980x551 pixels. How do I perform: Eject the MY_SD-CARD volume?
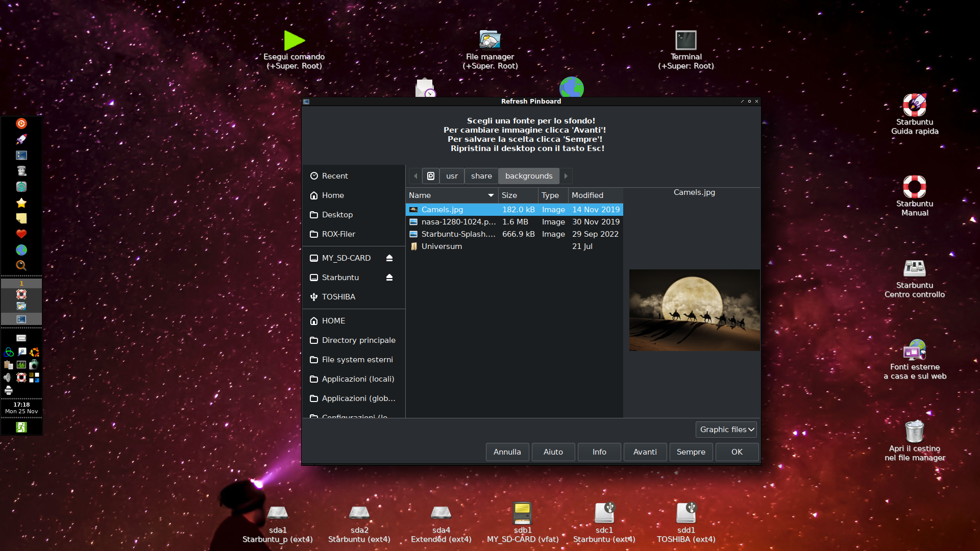pos(389,258)
